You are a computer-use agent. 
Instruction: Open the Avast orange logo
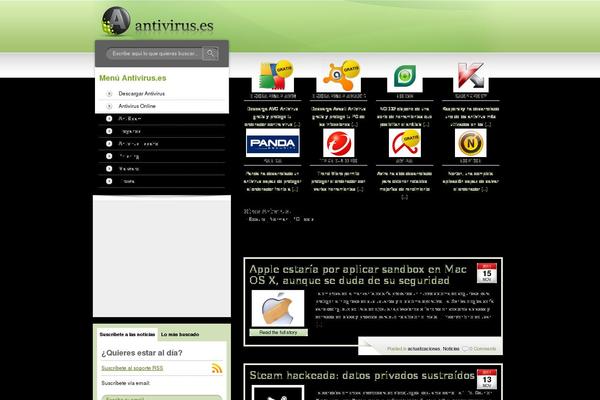339,75
